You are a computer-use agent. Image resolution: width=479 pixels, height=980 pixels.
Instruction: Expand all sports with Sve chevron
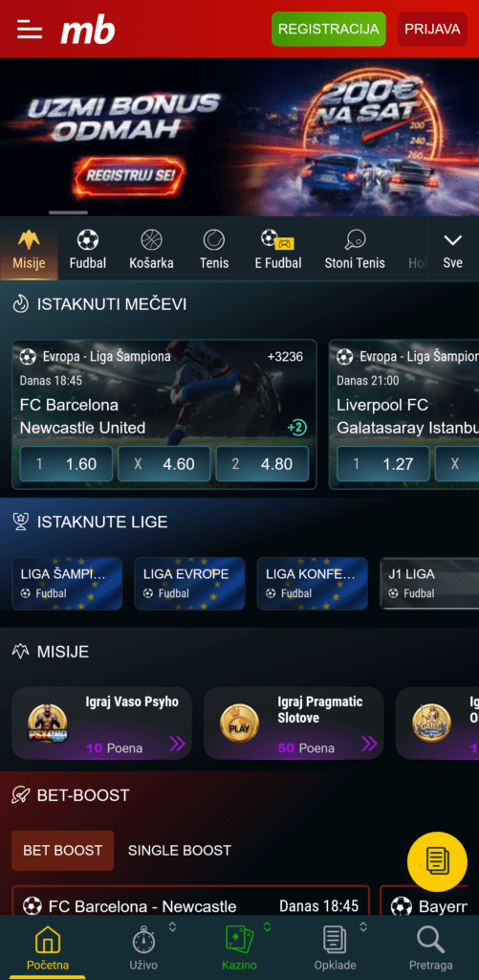453,250
